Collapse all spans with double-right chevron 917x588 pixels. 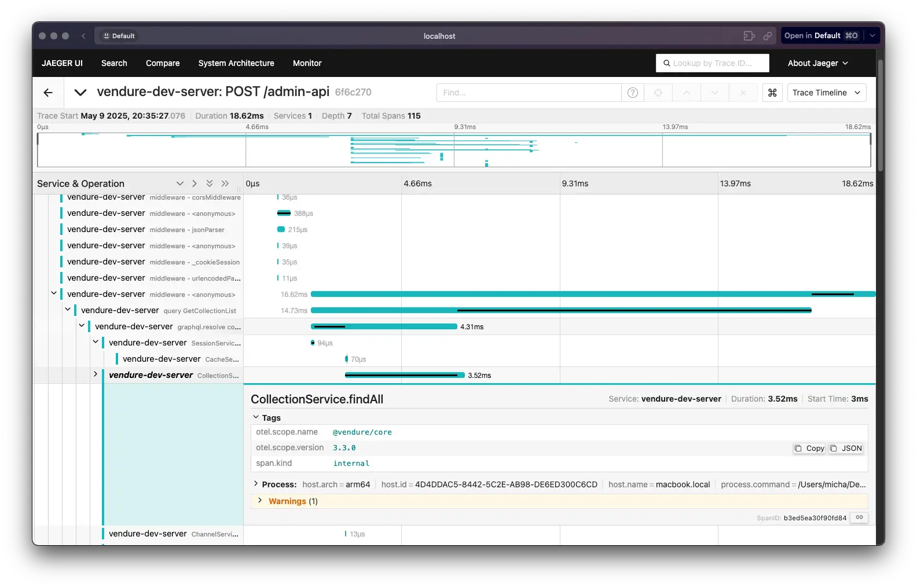click(x=225, y=183)
